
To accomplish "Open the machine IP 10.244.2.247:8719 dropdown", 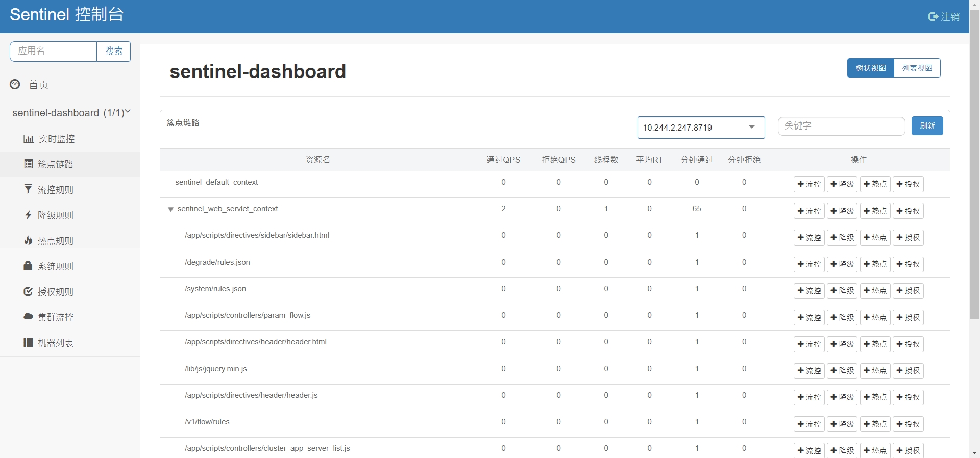I will coord(701,128).
